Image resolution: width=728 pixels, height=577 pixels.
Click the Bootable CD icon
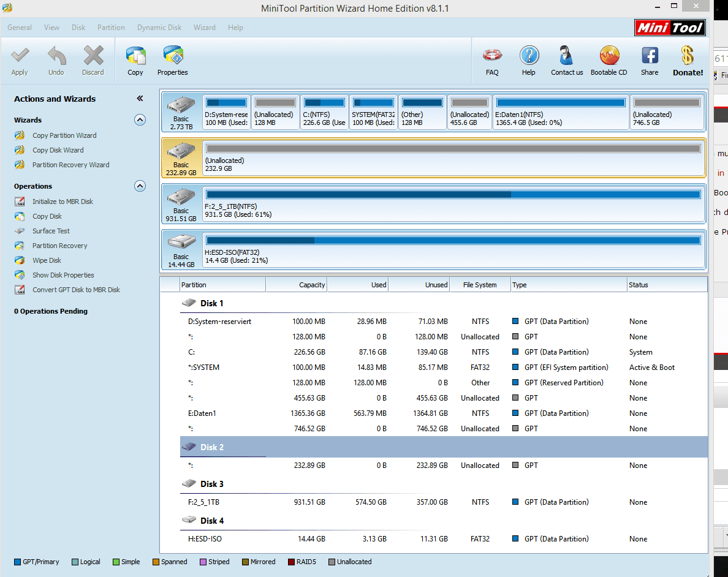click(x=609, y=56)
